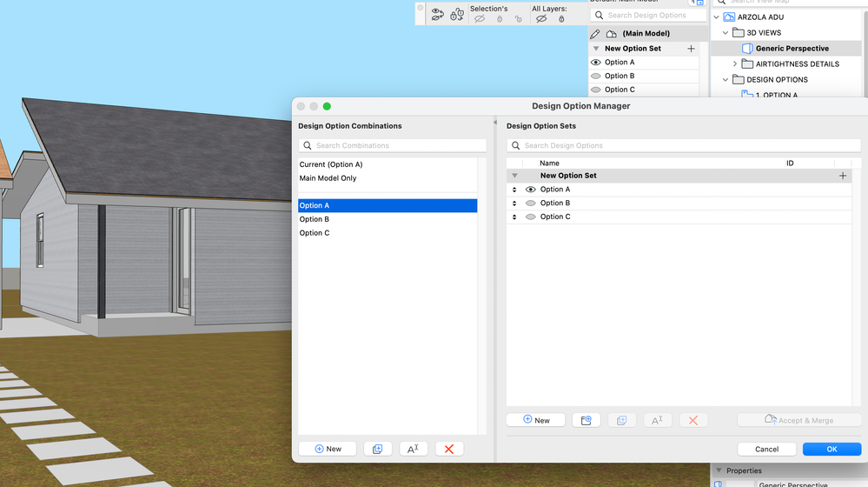Click the DESIGN OPTIONS folder icon

pos(738,79)
